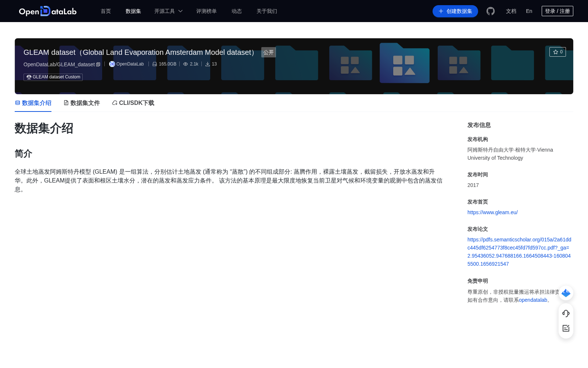
Task: Click the download count icon
Action: 208,64
